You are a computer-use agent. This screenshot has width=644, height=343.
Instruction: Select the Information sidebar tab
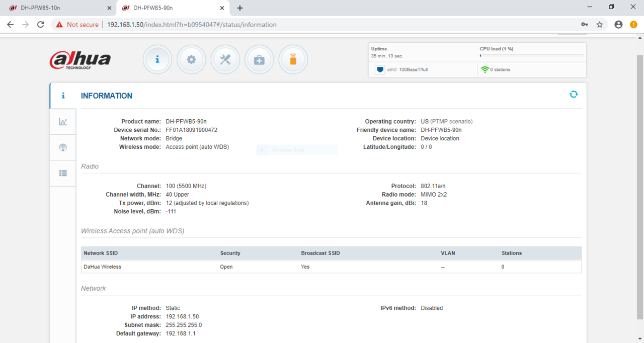(63, 96)
